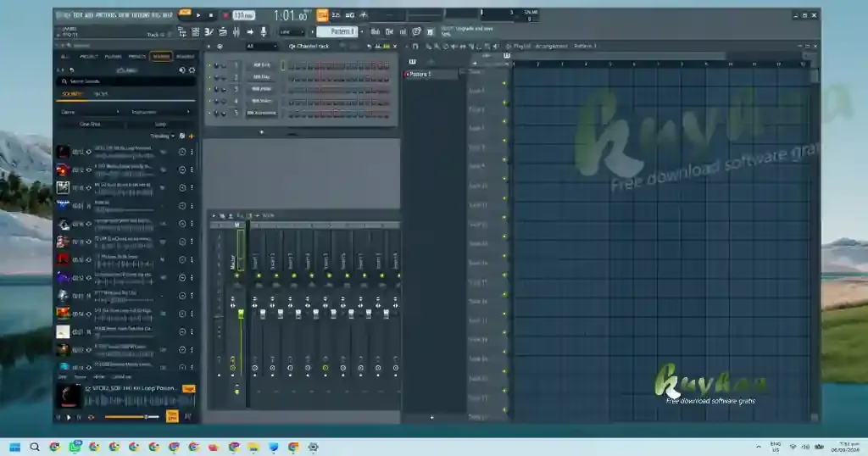Image resolution: width=868 pixels, height=456 pixels.
Task: Open the Pattern 1 selector in toolbar
Action: (x=337, y=31)
